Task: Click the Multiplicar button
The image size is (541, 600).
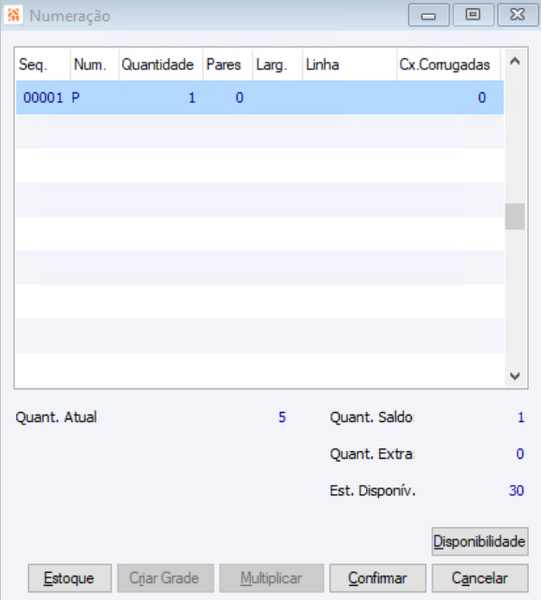Action: pyautogui.click(x=272, y=578)
